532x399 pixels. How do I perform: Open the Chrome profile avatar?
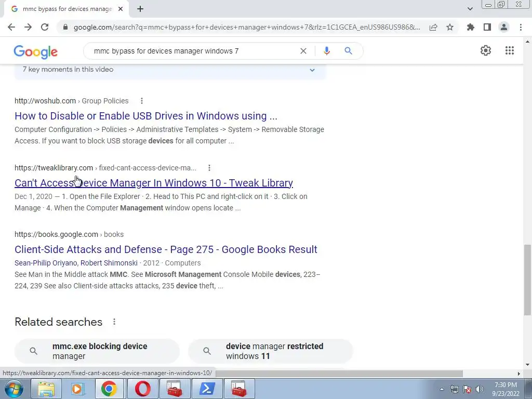coord(504,27)
